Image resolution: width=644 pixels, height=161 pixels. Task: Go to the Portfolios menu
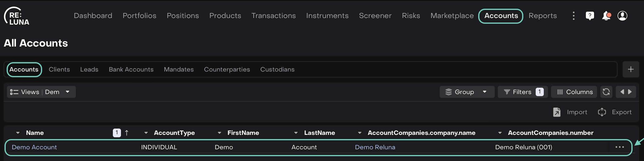point(139,16)
